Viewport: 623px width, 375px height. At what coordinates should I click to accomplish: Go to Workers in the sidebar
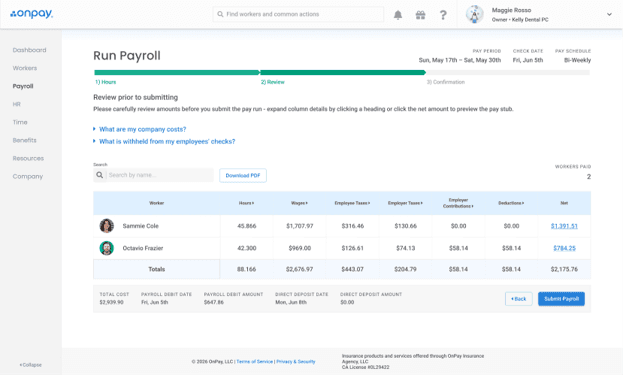(x=25, y=68)
